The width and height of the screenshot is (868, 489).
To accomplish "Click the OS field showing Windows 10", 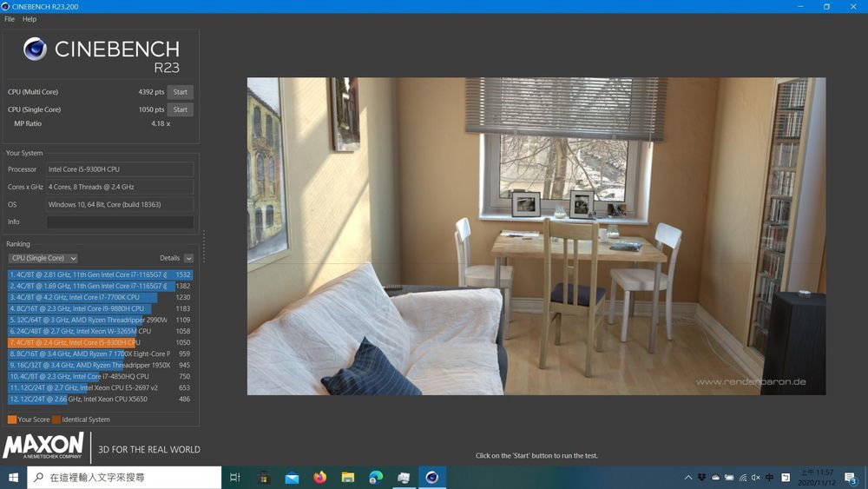I will [x=120, y=204].
